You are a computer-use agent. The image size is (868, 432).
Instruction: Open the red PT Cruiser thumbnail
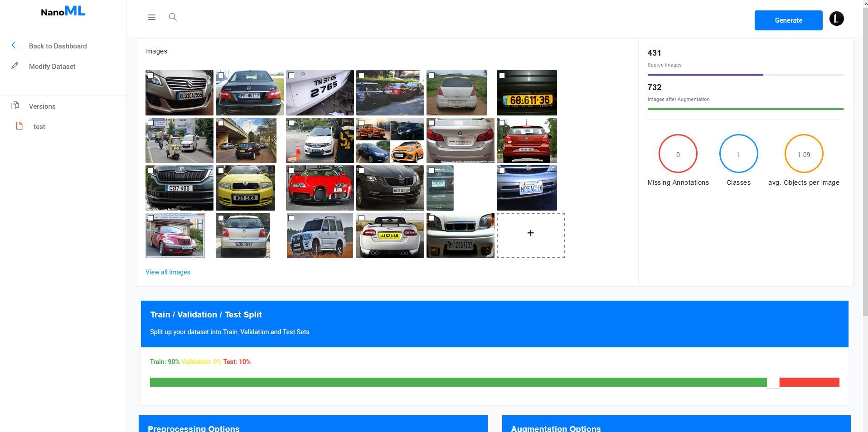pos(175,235)
